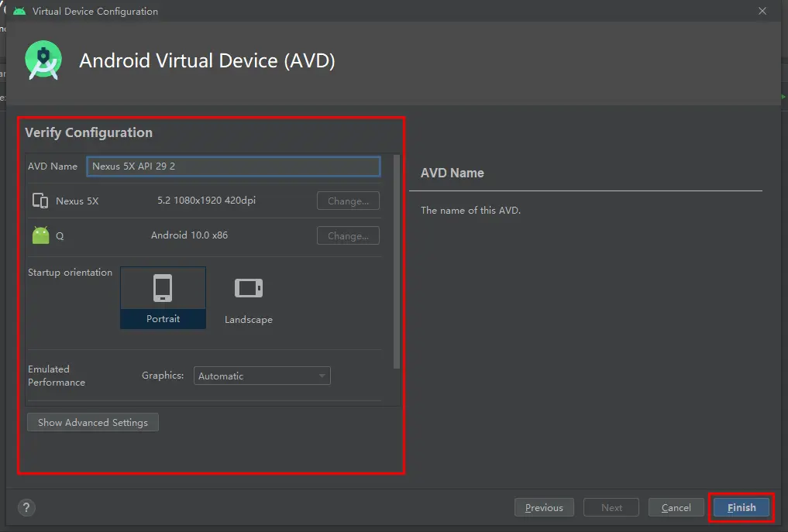This screenshot has height=532, width=788.
Task: Change the Android 10.0 x86 system image
Action: [x=348, y=235]
